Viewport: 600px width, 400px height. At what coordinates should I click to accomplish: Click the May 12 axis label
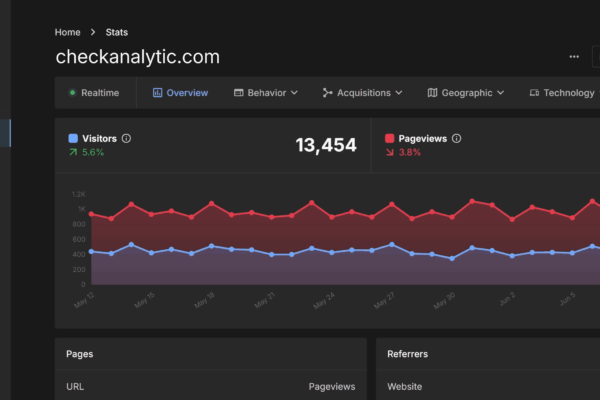84,300
